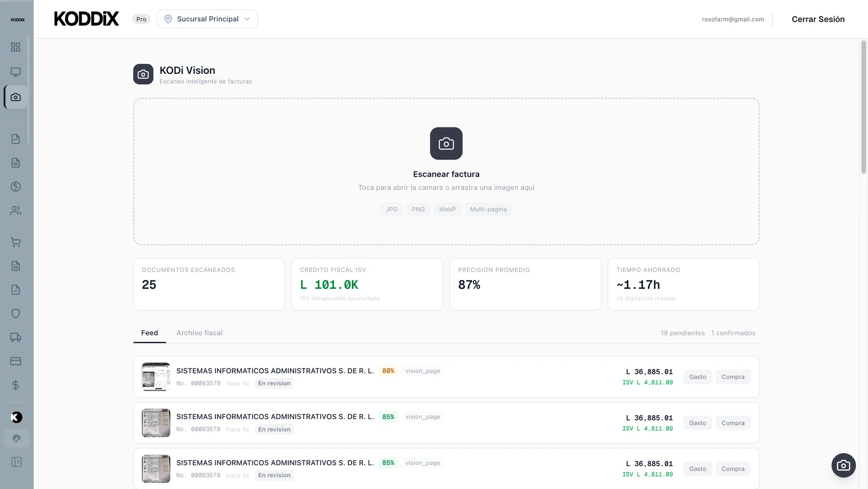The image size is (868, 489).
Task: Click the delivery truck sidebar icon
Action: pos(16,338)
